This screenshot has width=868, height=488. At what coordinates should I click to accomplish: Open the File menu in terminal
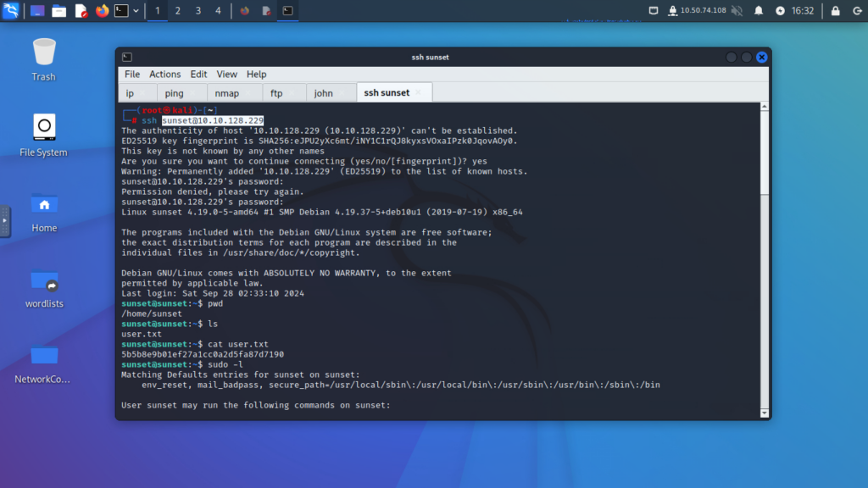point(132,75)
